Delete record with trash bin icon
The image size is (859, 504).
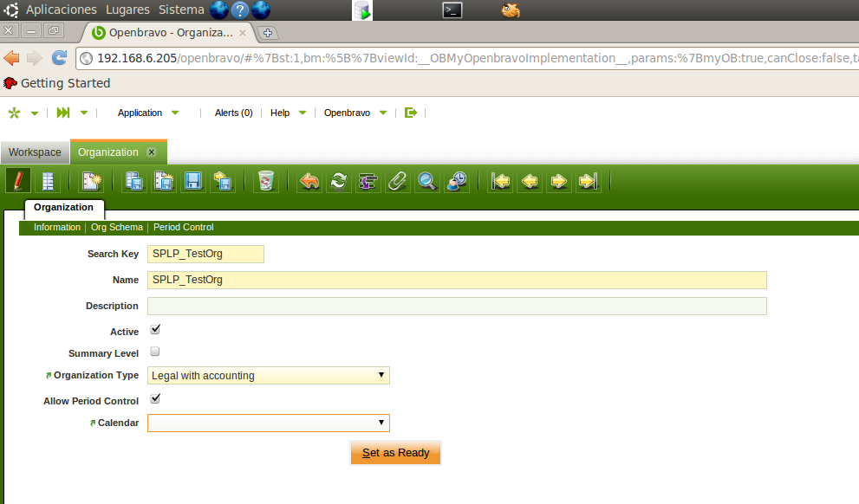(x=266, y=181)
